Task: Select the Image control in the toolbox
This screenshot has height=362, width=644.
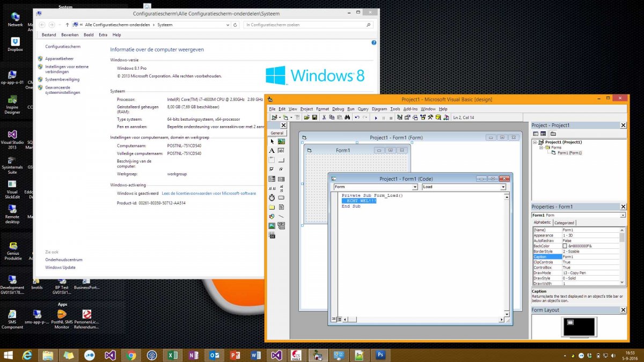Action: 272,226
